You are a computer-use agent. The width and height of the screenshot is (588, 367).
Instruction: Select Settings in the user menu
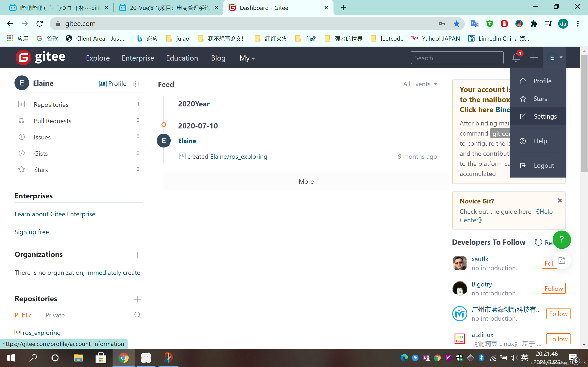tap(545, 116)
